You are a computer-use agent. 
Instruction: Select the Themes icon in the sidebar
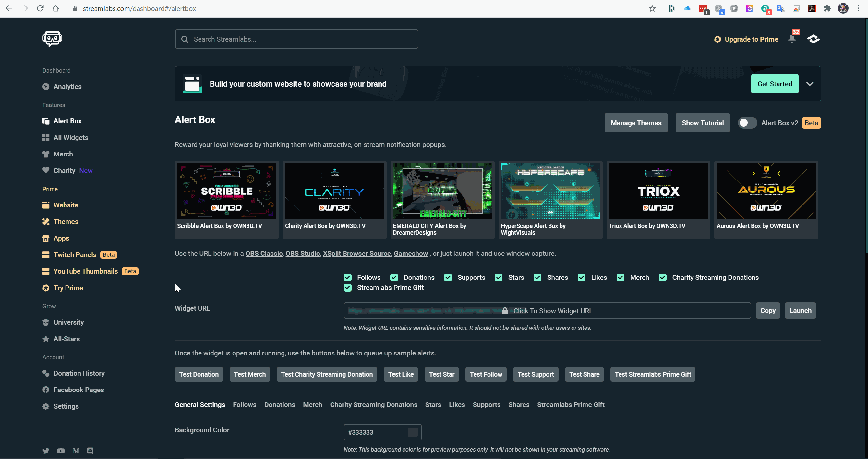pos(46,222)
